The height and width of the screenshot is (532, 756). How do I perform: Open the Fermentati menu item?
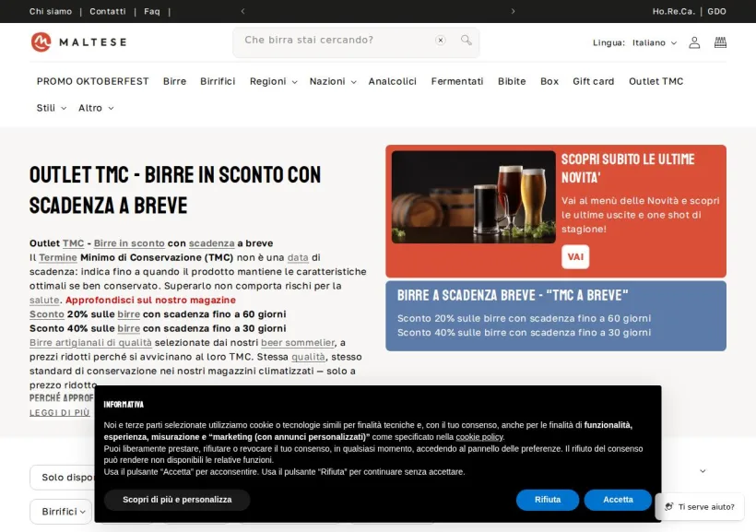(457, 81)
